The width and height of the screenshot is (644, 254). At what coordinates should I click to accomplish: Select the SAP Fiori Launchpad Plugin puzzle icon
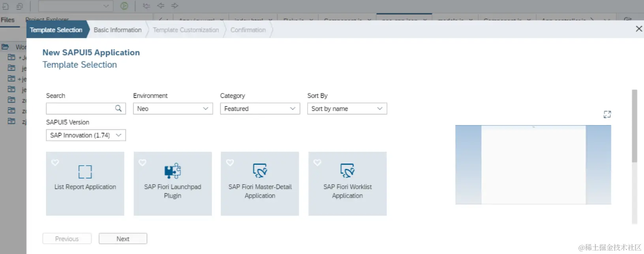(x=173, y=171)
